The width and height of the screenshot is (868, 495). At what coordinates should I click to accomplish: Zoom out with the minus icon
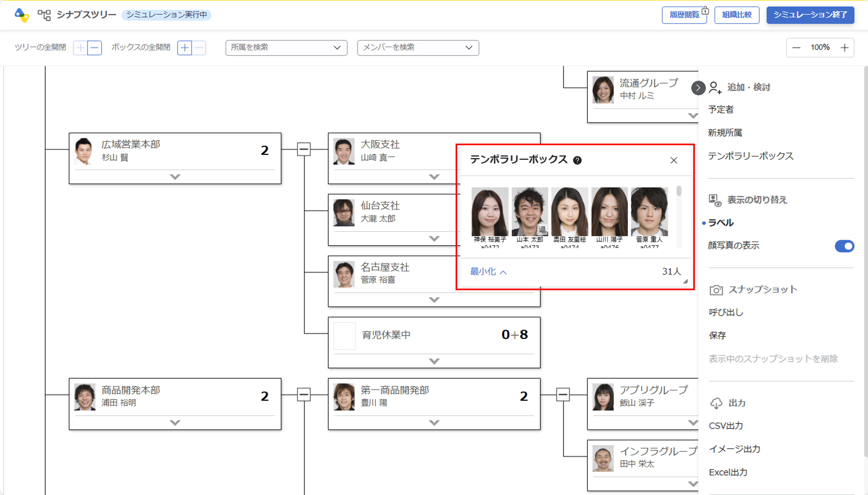(796, 48)
